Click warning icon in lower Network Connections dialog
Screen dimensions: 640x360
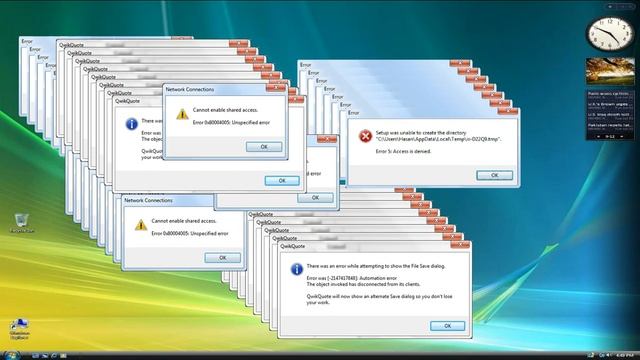pos(141,225)
